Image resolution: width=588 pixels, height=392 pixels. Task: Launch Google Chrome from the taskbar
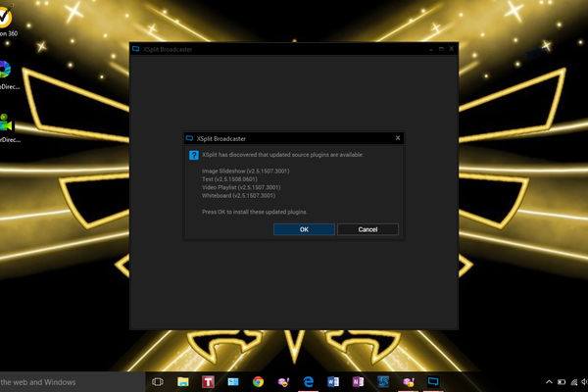(x=258, y=381)
